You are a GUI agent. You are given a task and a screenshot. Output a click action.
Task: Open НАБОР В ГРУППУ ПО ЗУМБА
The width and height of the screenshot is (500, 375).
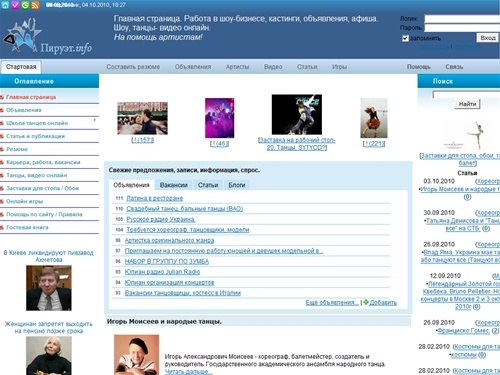coord(167,262)
